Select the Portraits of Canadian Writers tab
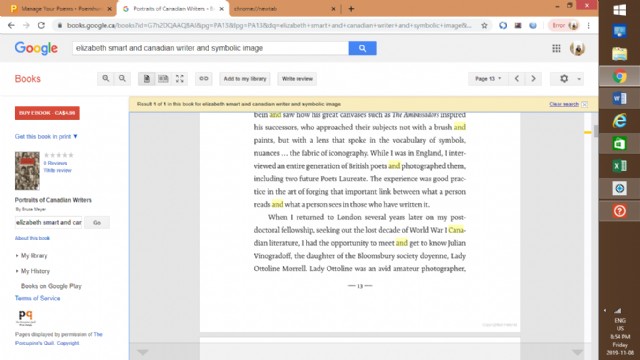 point(173,9)
